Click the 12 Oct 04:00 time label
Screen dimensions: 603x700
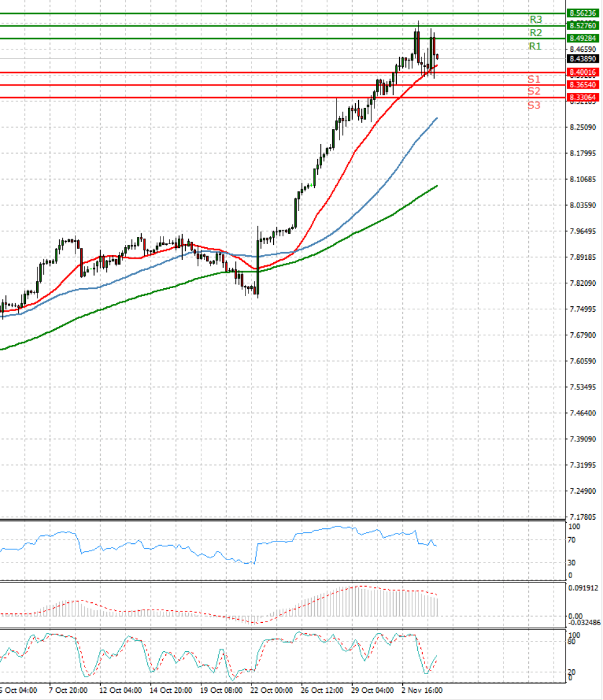click(x=120, y=690)
